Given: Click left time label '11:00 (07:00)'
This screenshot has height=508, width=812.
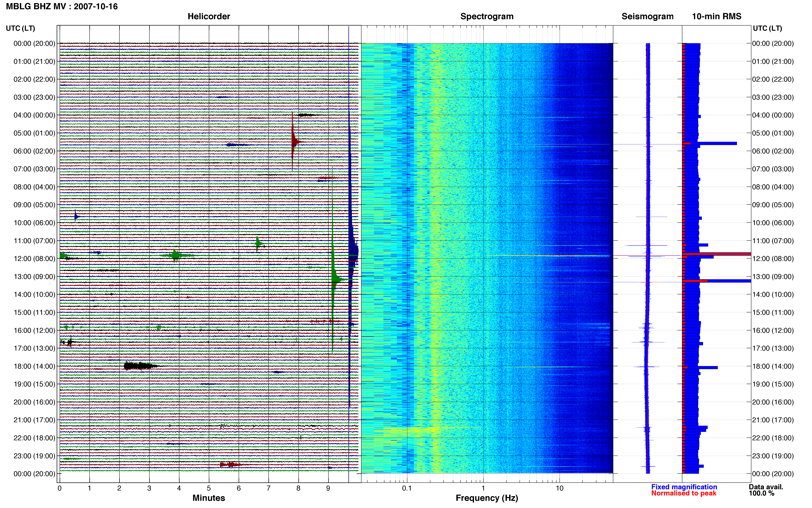Looking at the screenshot, I should click(34, 241).
